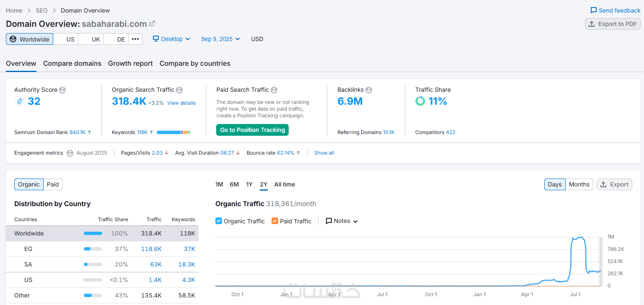Uncheck the Paid Traffic checkbox
644x305 pixels.
275,221
